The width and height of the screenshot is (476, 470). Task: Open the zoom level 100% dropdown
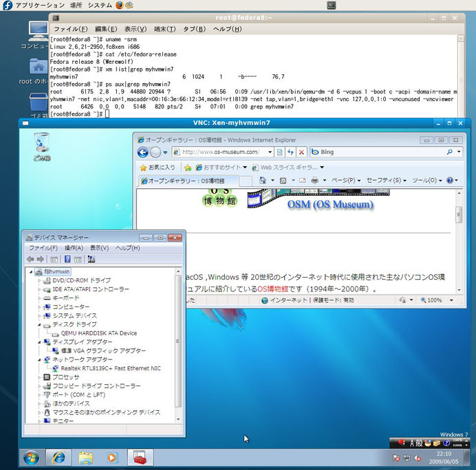pyautogui.click(x=451, y=300)
